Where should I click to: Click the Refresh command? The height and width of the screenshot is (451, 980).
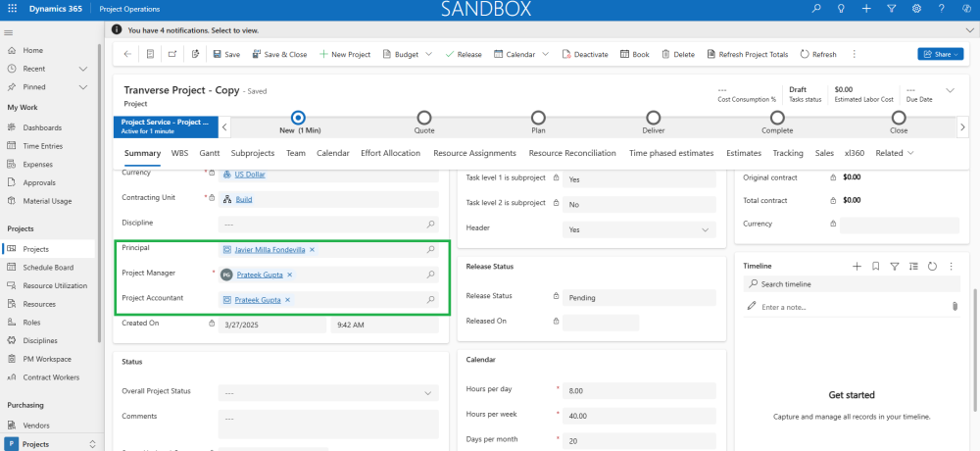click(818, 55)
